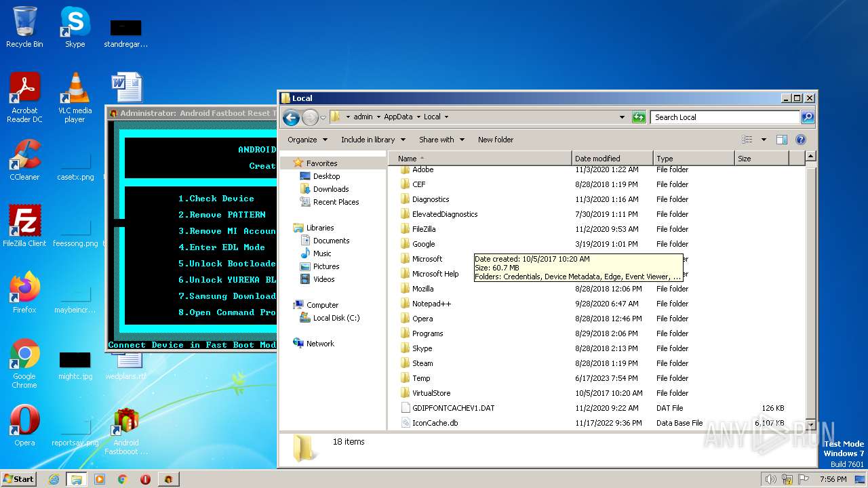Click the Start button
This screenshot has width=868, height=488.
[x=18, y=479]
